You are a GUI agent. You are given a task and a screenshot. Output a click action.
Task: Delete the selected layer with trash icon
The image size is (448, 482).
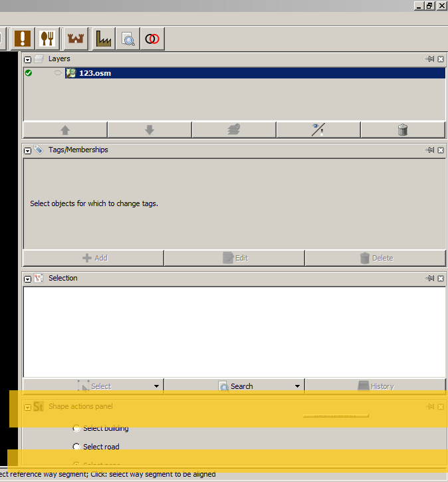[x=402, y=130]
